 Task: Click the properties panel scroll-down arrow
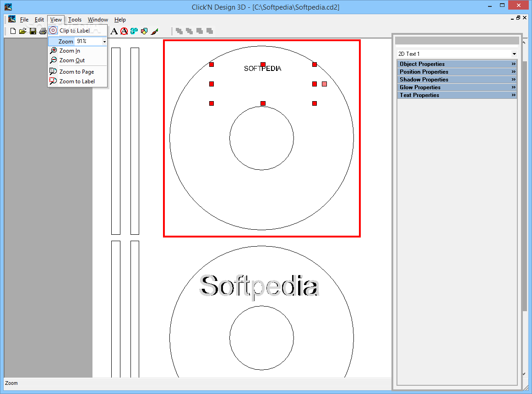tap(524, 374)
